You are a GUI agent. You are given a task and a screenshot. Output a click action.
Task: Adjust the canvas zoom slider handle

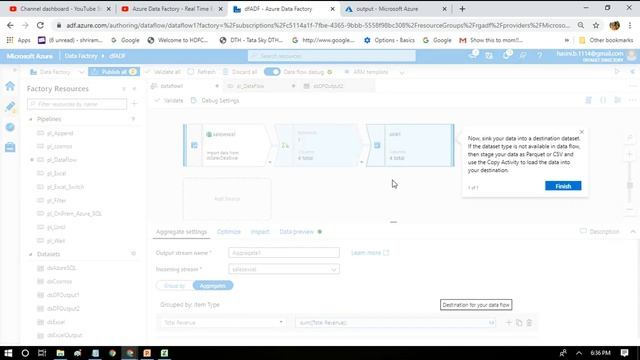pyautogui.click(x=630, y=186)
